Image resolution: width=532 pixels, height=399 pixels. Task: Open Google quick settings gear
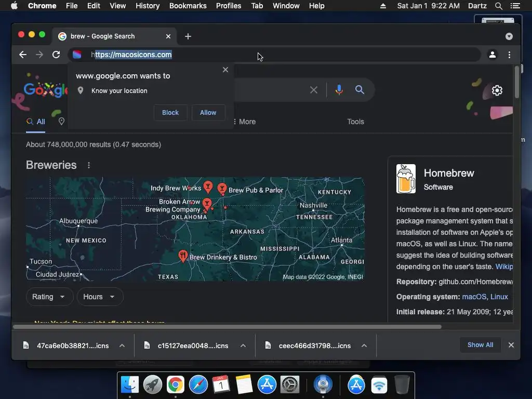[x=497, y=90]
